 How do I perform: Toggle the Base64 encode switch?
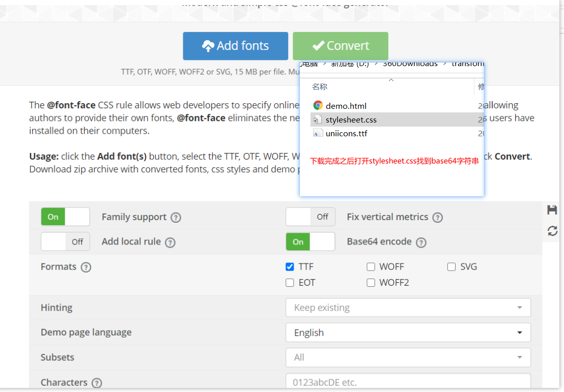[x=311, y=242]
